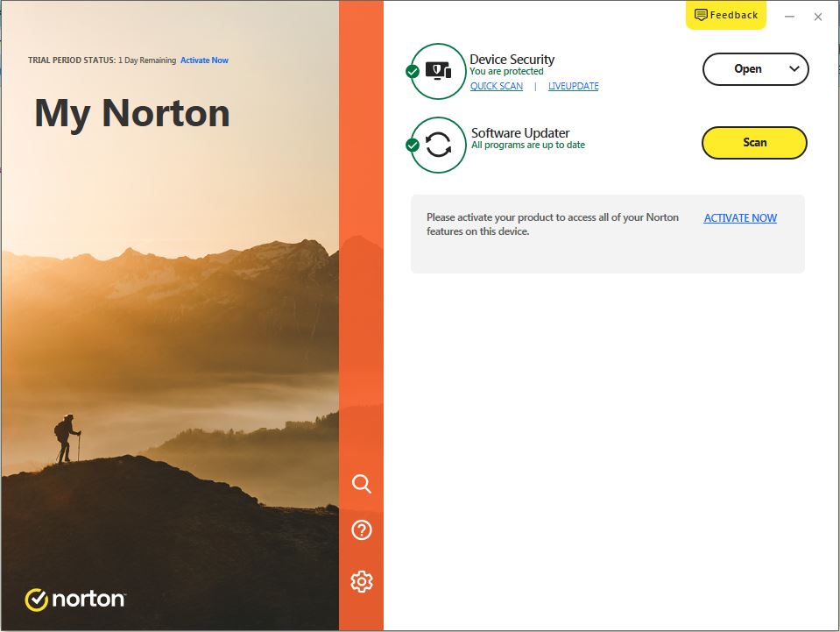Click the 'Please activate your product' message
The image size is (840, 632).
point(553,224)
